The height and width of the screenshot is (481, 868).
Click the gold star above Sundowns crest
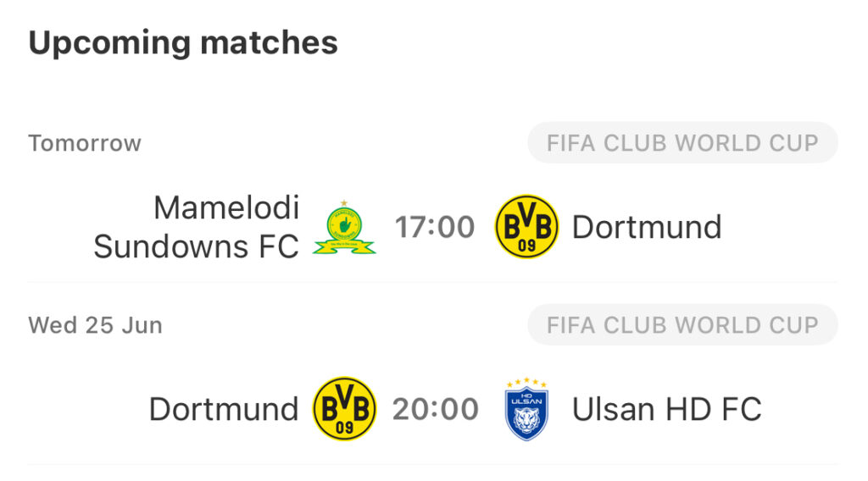coord(344,203)
